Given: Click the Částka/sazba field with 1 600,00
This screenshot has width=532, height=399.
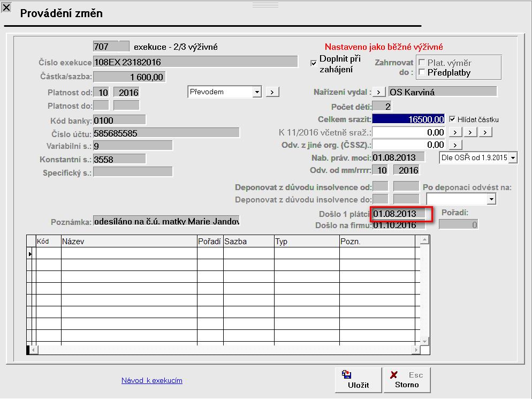Looking at the screenshot, I should click(130, 77).
